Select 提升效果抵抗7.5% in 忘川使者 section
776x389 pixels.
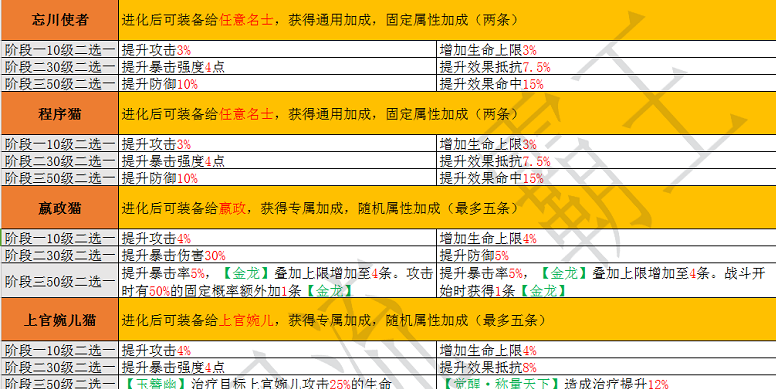(606, 66)
